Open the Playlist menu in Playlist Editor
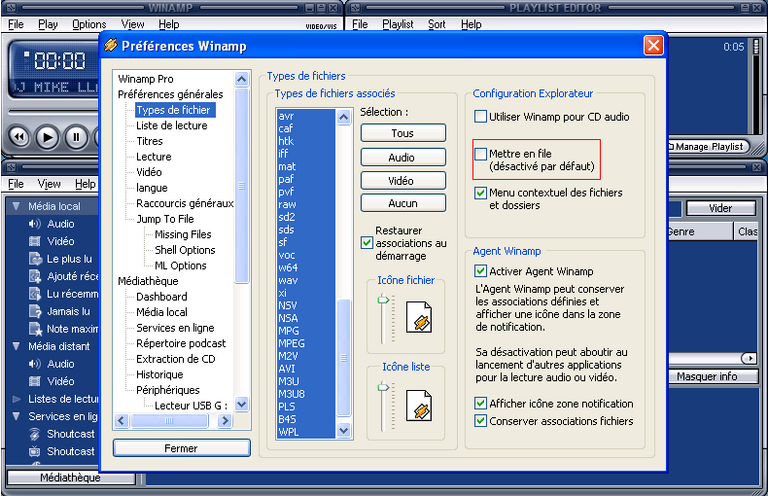The width and height of the screenshot is (768, 496). click(398, 24)
